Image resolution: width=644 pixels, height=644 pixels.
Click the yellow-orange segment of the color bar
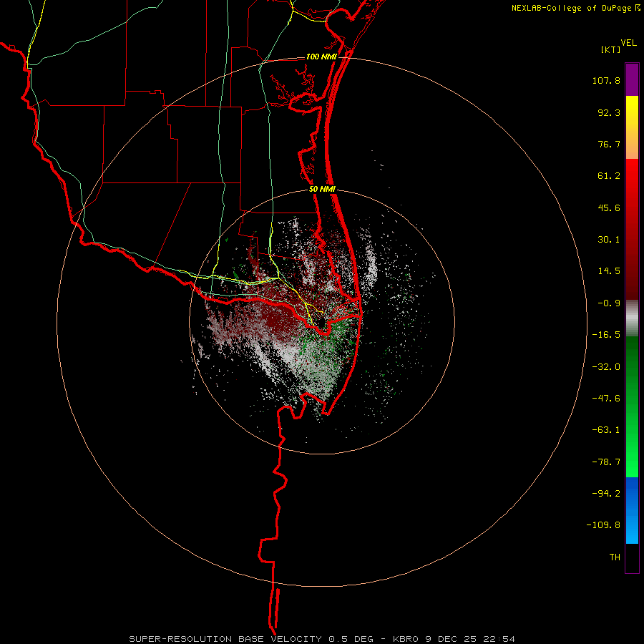pos(632,127)
